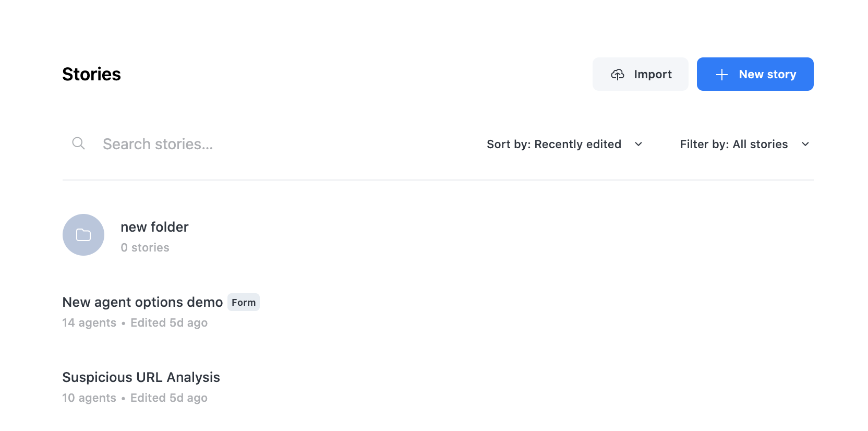The height and width of the screenshot is (431, 868).
Task: Open the New agent options demo story
Action: [x=142, y=302]
